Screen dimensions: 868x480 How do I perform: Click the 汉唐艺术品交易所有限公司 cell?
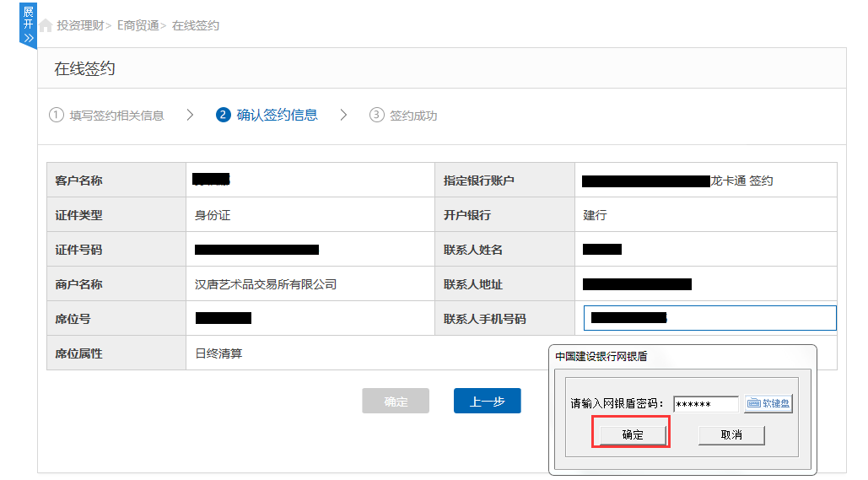coord(310,284)
